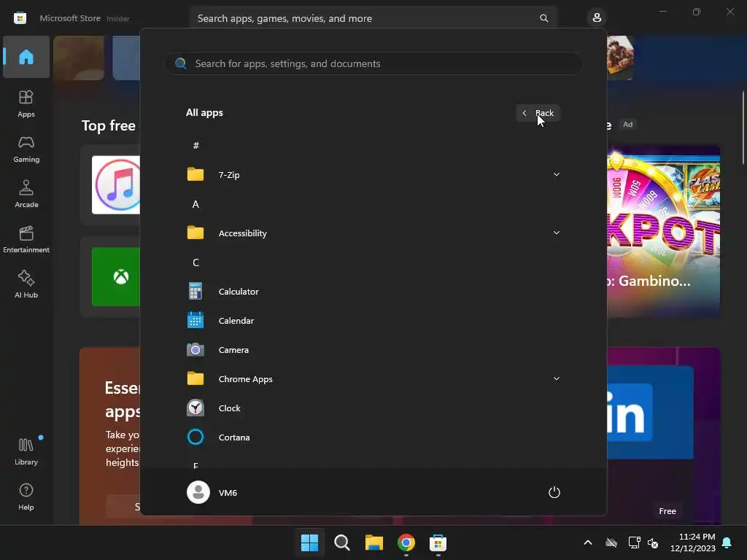This screenshot has width=747, height=560.
Task: Open File Explorer from the taskbar
Action: click(374, 542)
